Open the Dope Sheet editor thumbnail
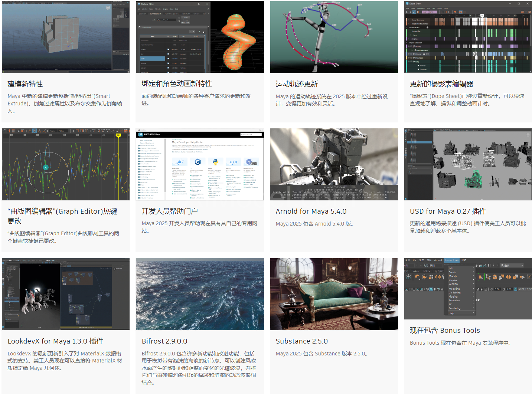The image size is (532, 394). click(x=468, y=37)
